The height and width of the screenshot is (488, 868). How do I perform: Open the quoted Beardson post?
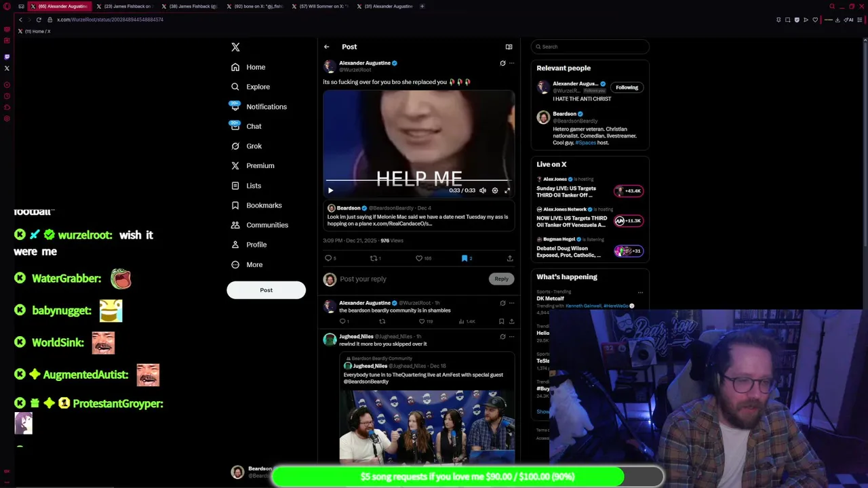pos(418,214)
